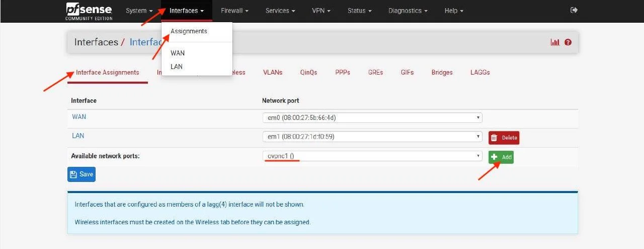This screenshot has width=644, height=249.
Task: Open the System menu
Action: pos(139,11)
